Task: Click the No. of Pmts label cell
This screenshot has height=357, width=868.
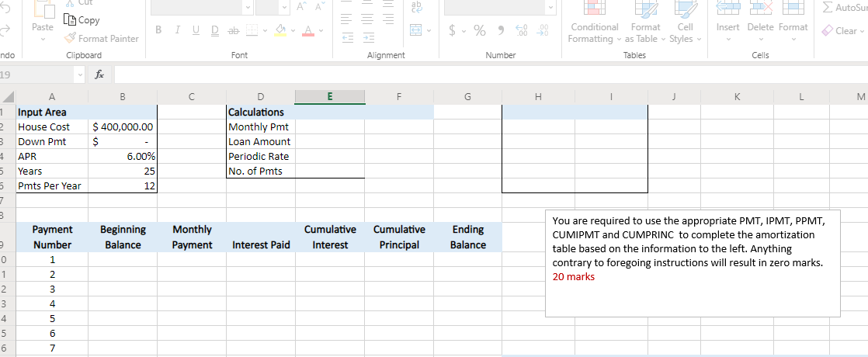Action: point(261,172)
